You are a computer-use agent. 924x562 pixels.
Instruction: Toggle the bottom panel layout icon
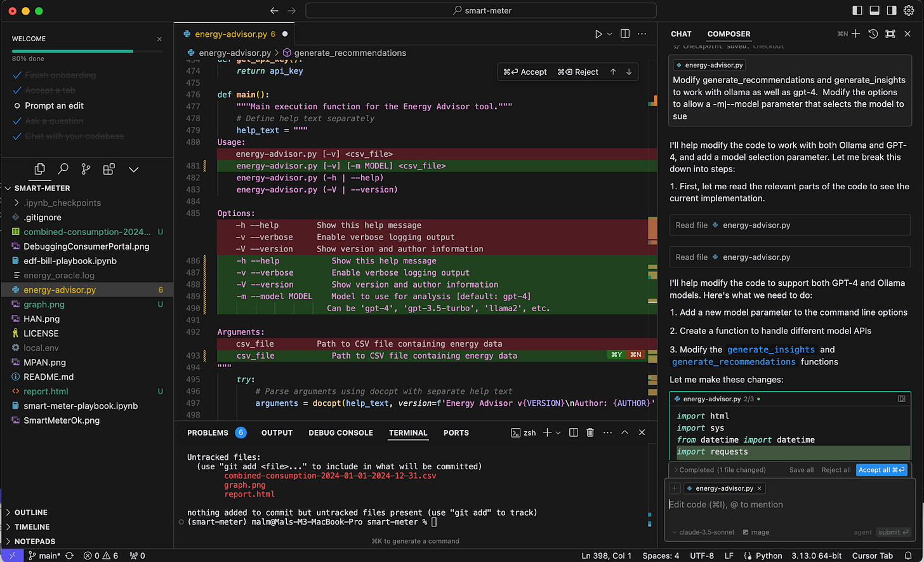click(x=874, y=11)
